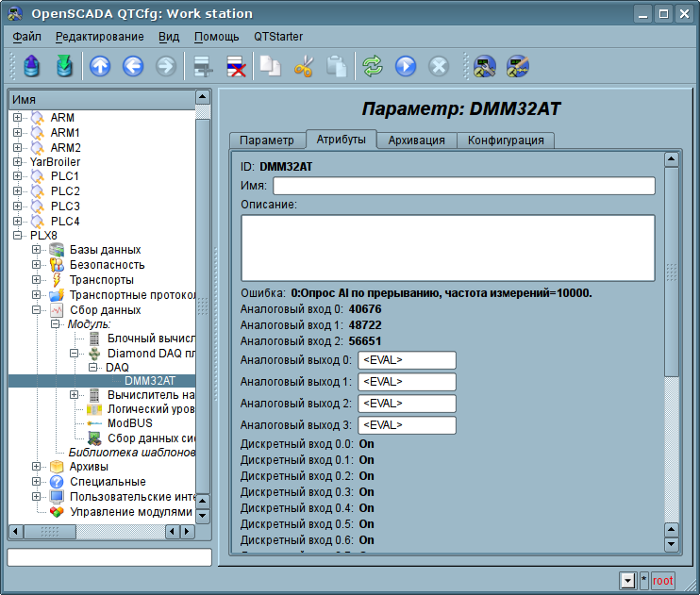
Task: Click the root user button in status bar
Action: click(663, 580)
